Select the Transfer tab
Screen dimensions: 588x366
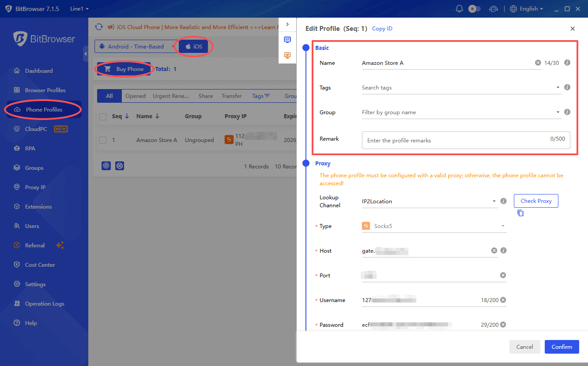(232, 96)
